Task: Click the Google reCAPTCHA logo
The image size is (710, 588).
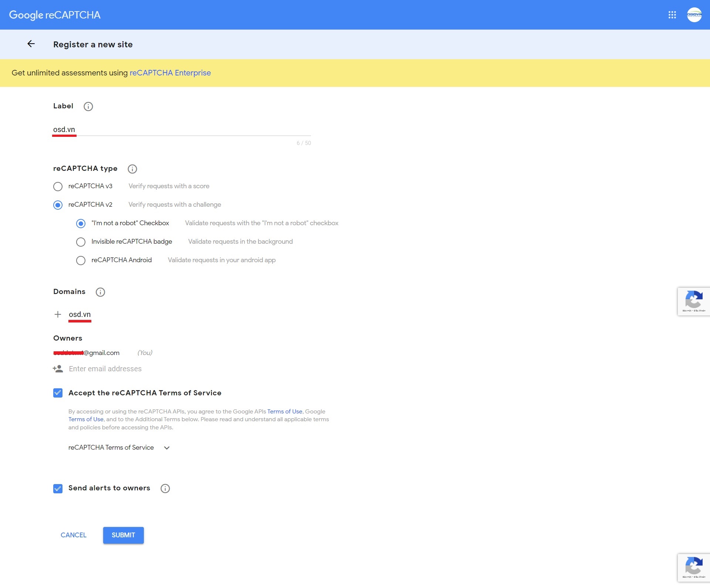Action: 55,15
